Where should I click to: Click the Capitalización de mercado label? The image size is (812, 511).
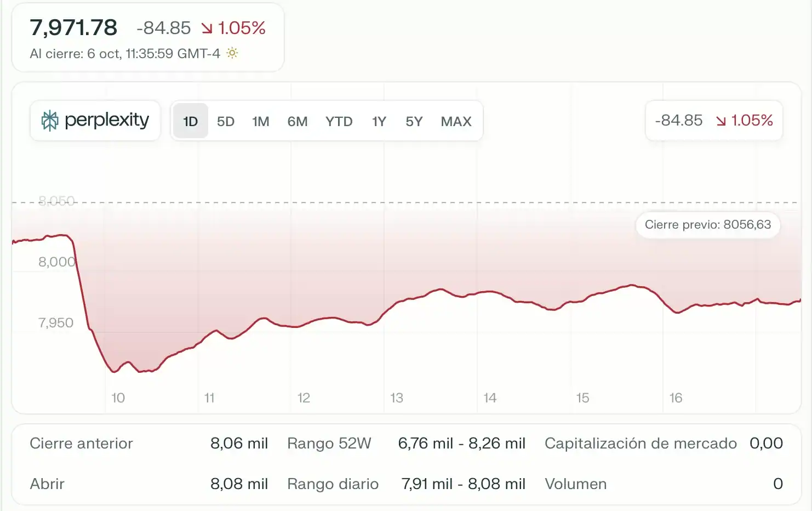(x=640, y=444)
